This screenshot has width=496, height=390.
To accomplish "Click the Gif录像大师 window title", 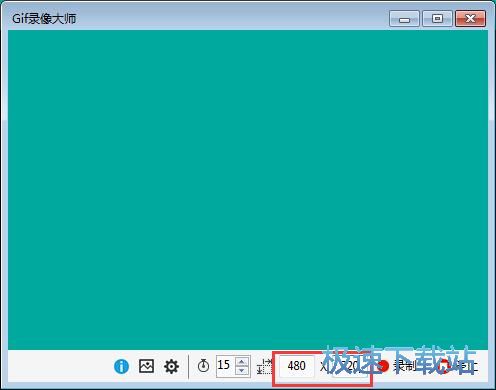I will tap(44, 18).
